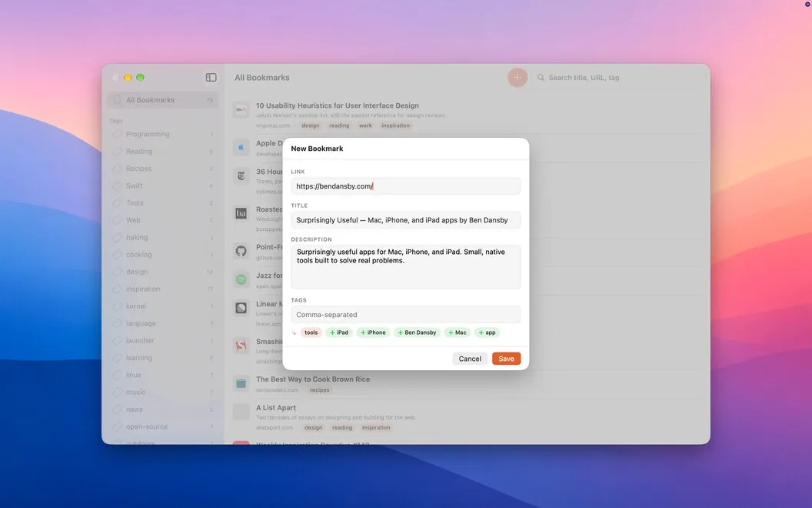Select the open-source tag in sidebar
The width and height of the screenshot is (812, 508).
coord(162,426)
